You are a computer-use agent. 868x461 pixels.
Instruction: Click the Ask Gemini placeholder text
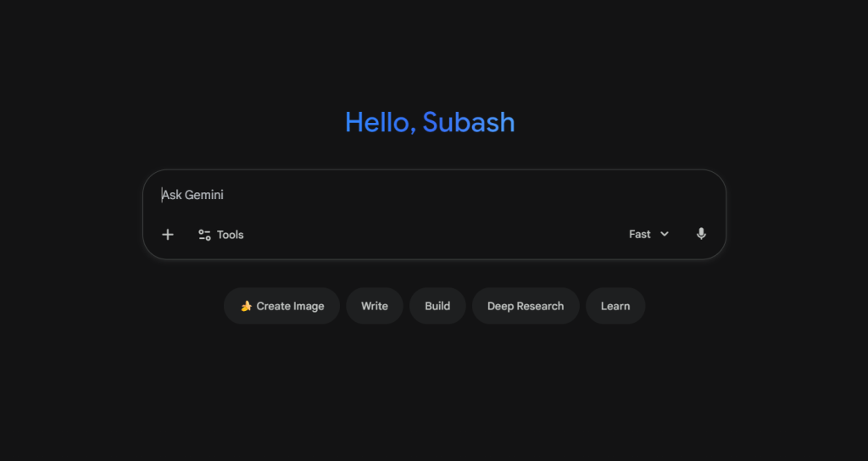(193, 195)
